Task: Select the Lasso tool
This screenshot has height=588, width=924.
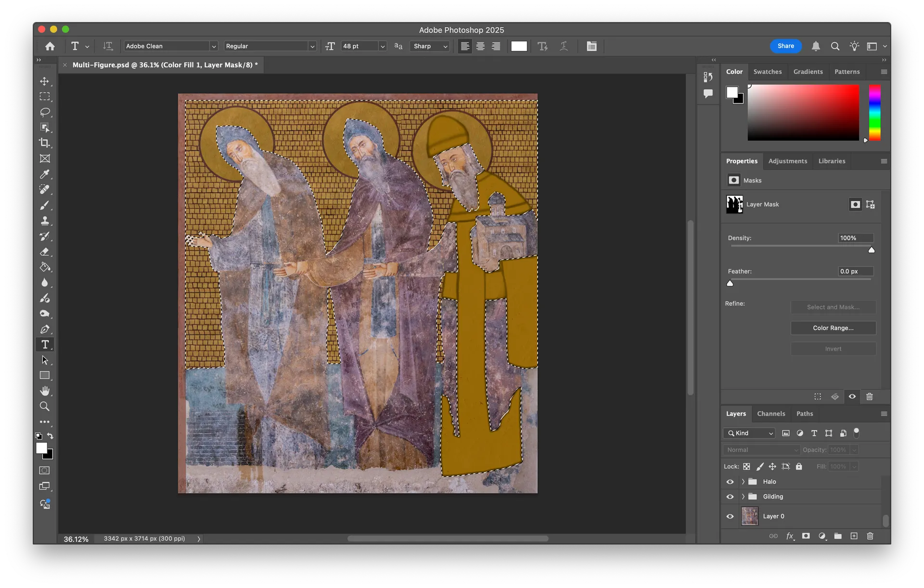Action: (44, 112)
